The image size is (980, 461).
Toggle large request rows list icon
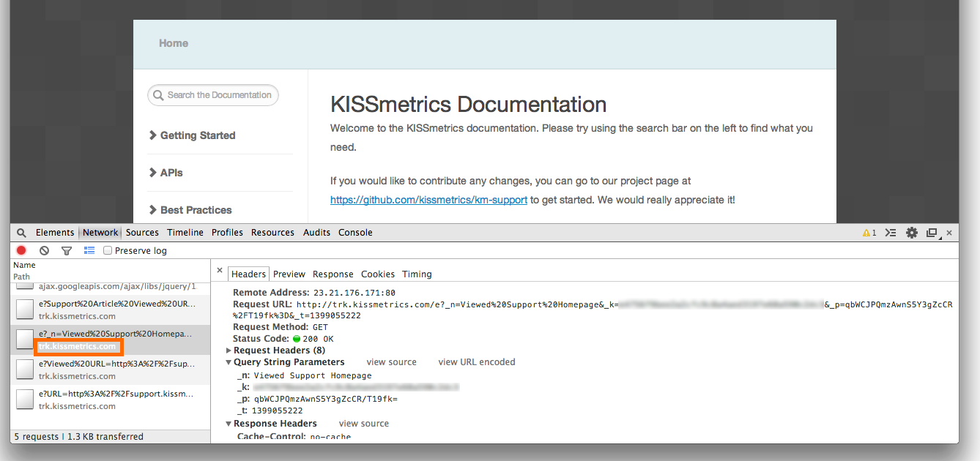[89, 250]
